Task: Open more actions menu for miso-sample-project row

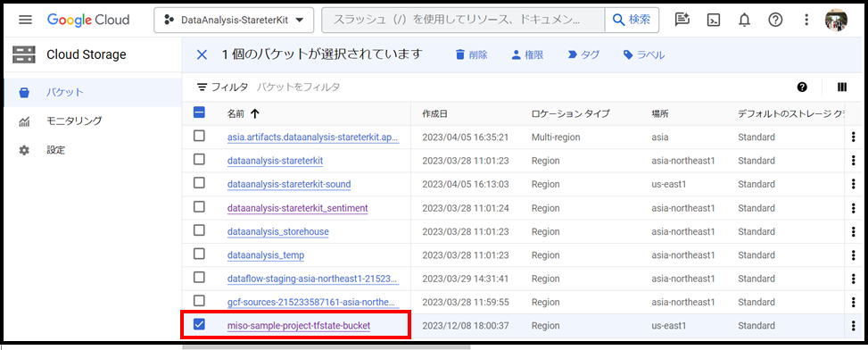Action: (853, 326)
